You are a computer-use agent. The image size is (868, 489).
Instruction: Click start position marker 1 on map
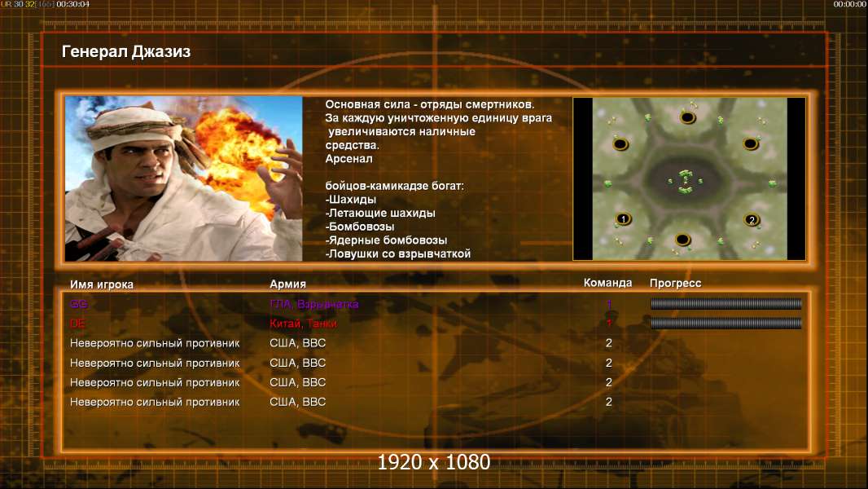pyautogui.click(x=624, y=219)
